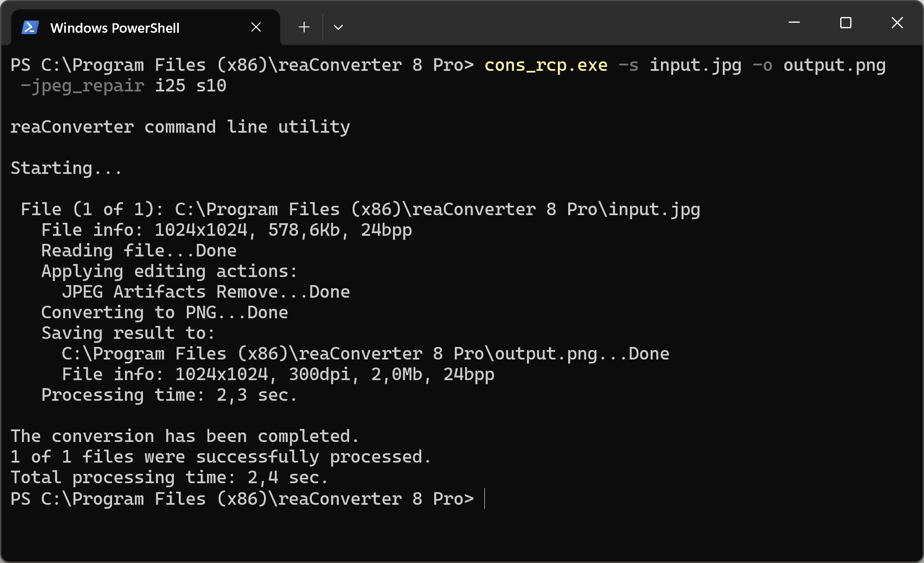924x563 pixels.
Task: Minimize the terminal window
Action: coord(794,22)
